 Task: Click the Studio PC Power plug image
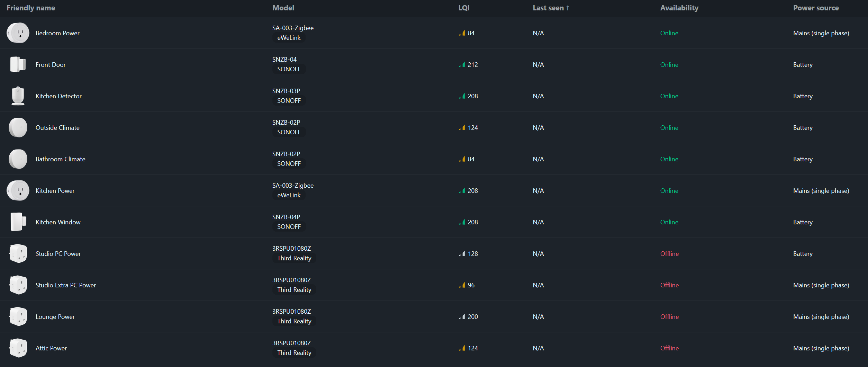[18, 254]
